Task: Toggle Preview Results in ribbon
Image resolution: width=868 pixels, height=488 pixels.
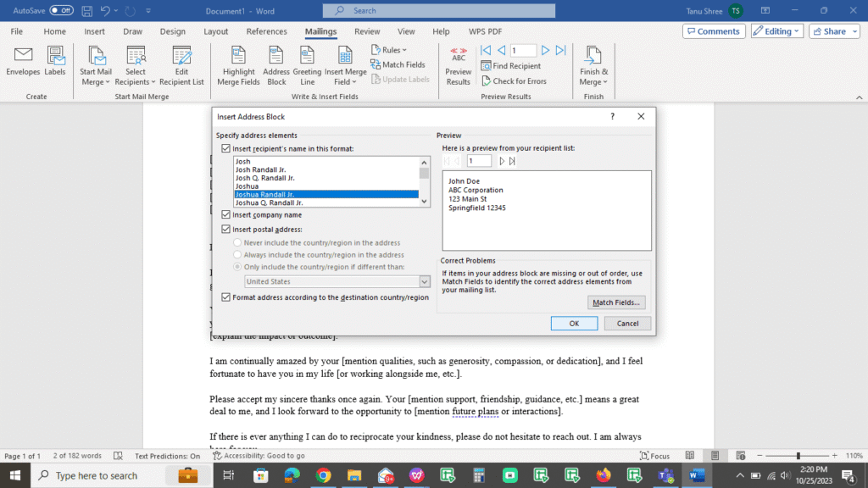Action: pyautogui.click(x=459, y=65)
